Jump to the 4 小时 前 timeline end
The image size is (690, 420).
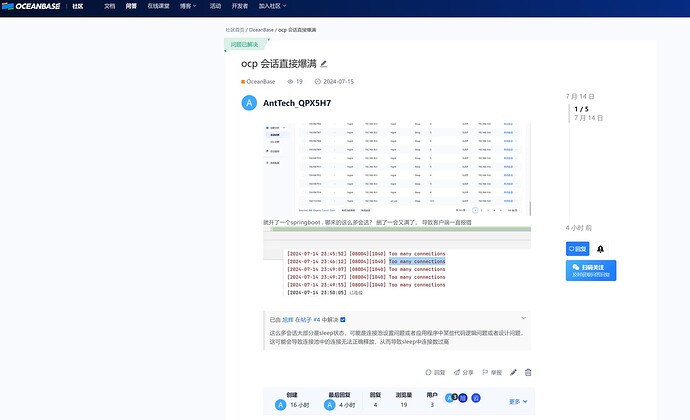579,228
